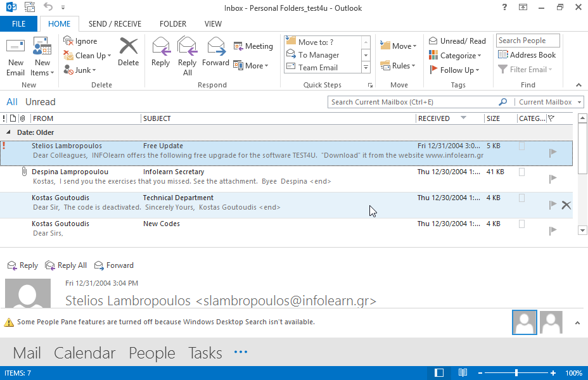Viewport: 588px width, 380px height.
Task: Toggle category box for Technical Department email
Action: [x=521, y=198]
